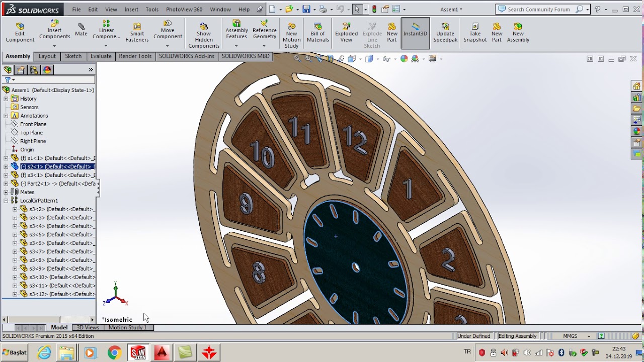Switch to the SOLIDWORKS Add-Ins tab
The image size is (644, 362).
point(187,56)
